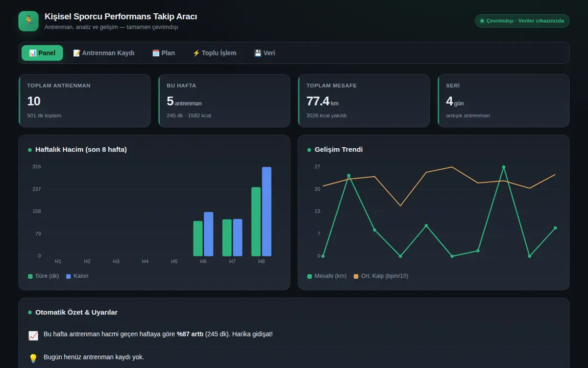Click the 77.4 km distance value
Viewport: 588px width, 368px height.
point(322,102)
